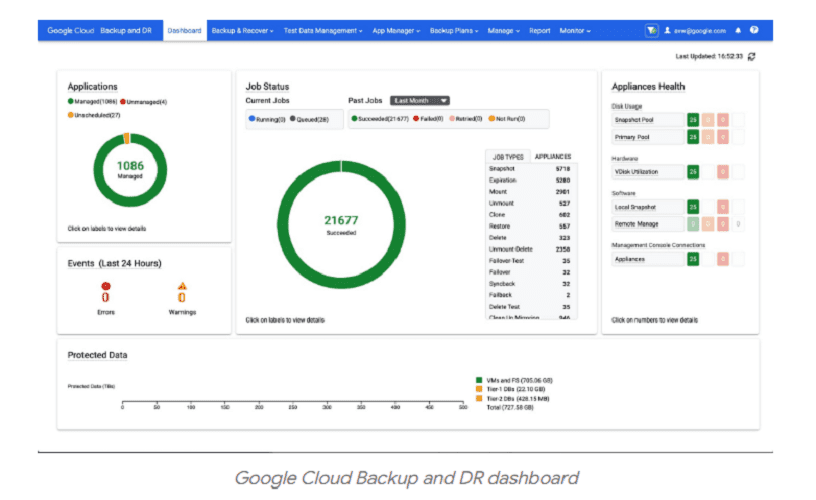The height and width of the screenshot is (500, 816).
Task: Select the Failover Test job row
Action: pyautogui.click(x=530, y=261)
